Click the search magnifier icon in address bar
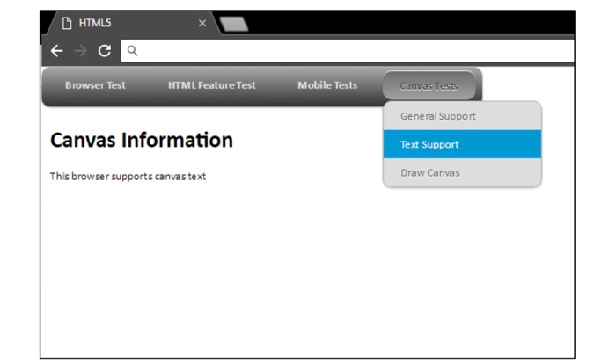 pyautogui.click(x=132, y=51)
